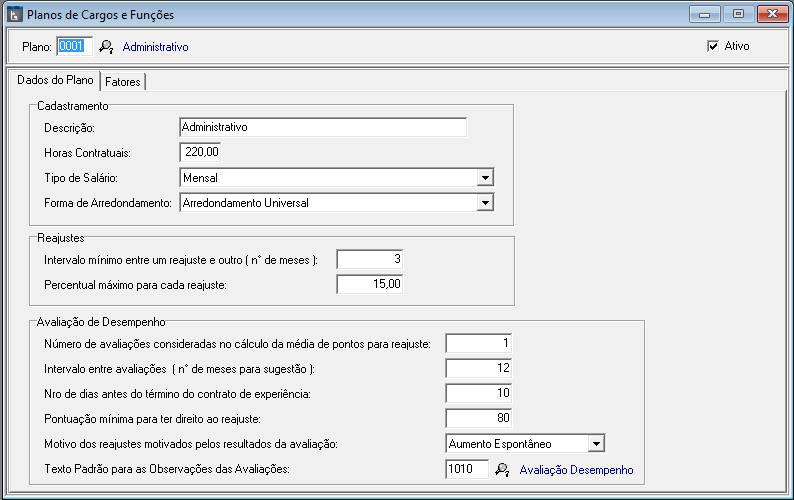Click the Texto Padrão code field 1010
Viewport: 794px width, 500px height.
click(467, 469)
